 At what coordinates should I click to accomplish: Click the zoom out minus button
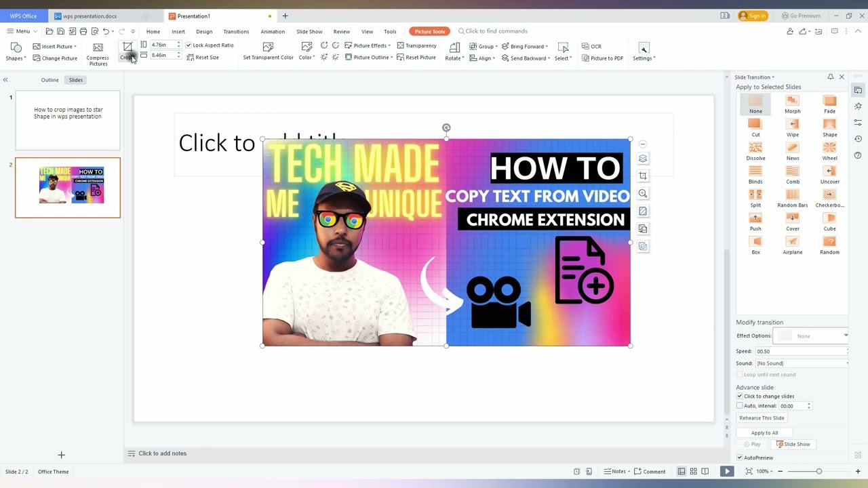[x=780, y=472]
